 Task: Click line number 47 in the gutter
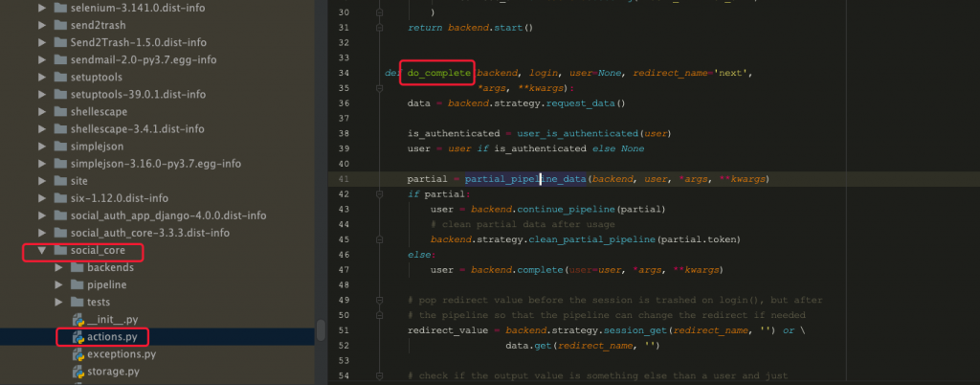point(345,270)
